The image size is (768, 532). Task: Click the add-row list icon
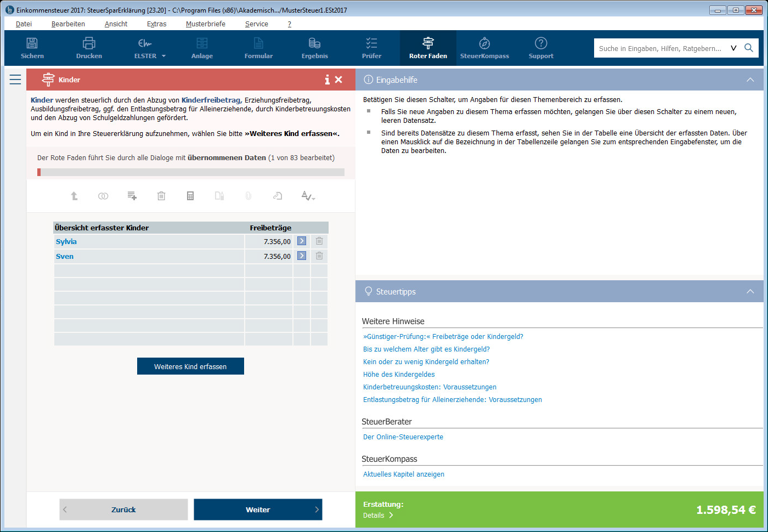click(x=132, y=196)
